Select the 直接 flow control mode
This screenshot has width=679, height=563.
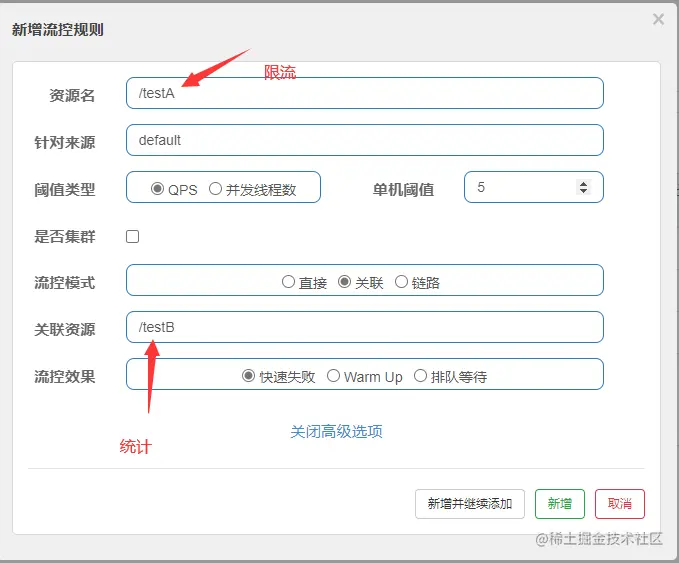pyautogui.click(x=288, y=282)
